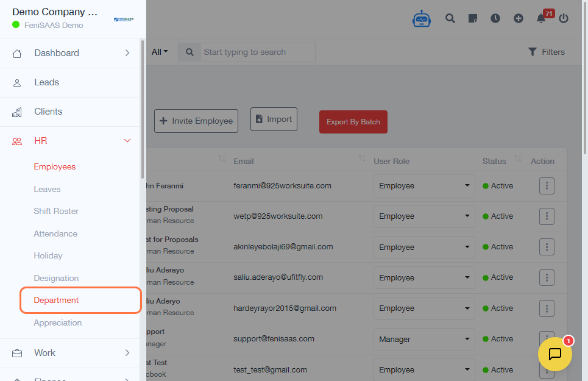Expand the Dashboard menu chevron
The width and height of the screenshot is (588, 381).
(127, 53)
